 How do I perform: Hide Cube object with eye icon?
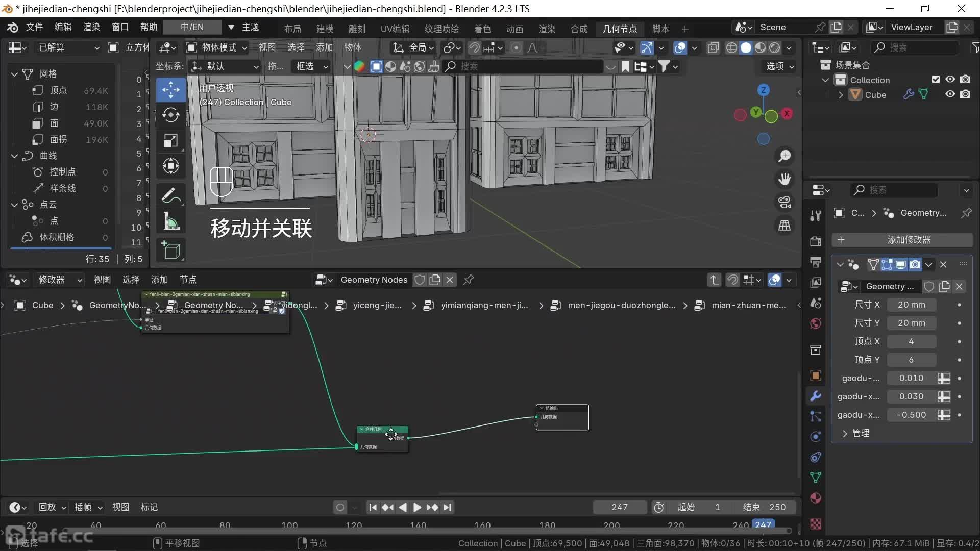point(950,94)
